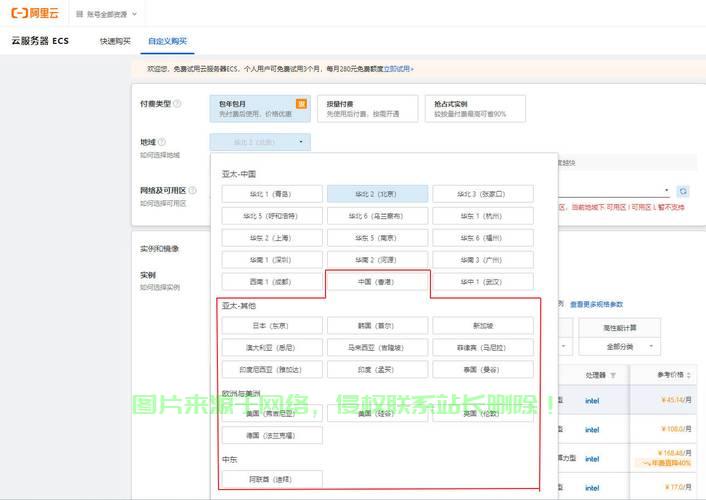Select the 高性能计算 category tab

pos(620,328)
